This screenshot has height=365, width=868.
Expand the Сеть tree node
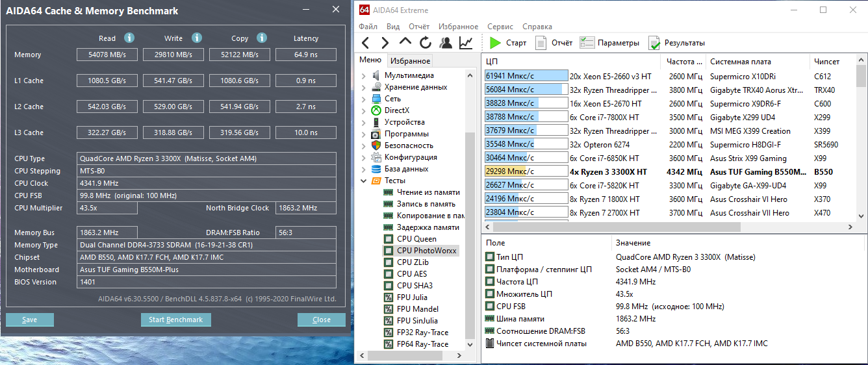click(364, 99)
